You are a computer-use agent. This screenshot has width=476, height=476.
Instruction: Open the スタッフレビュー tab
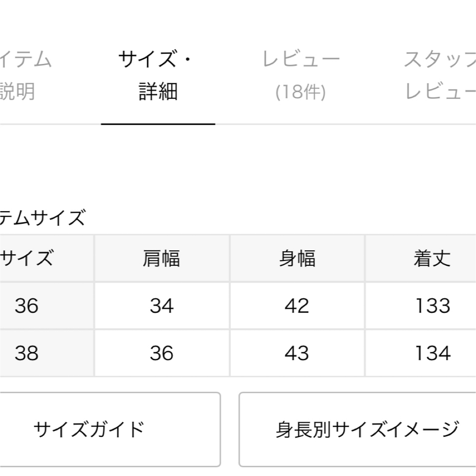(x=440, y=75)
